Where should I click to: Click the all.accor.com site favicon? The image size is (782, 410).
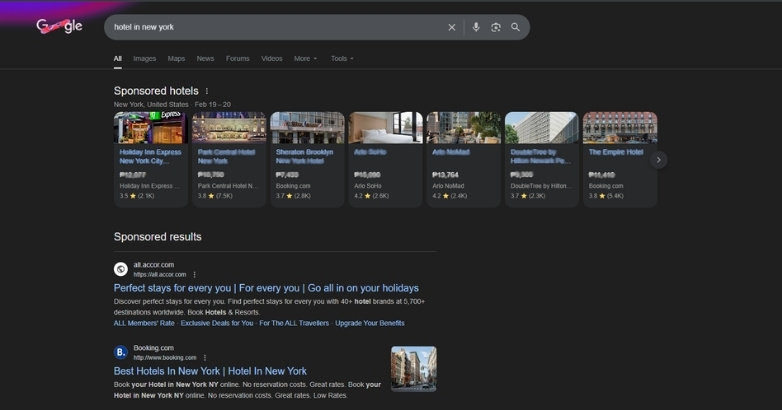[121, 269]
